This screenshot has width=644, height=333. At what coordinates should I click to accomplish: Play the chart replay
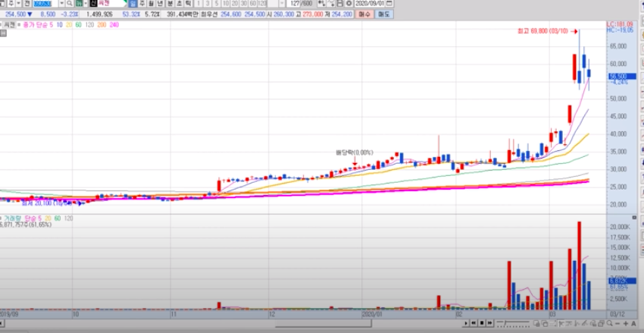pos(466,323)
